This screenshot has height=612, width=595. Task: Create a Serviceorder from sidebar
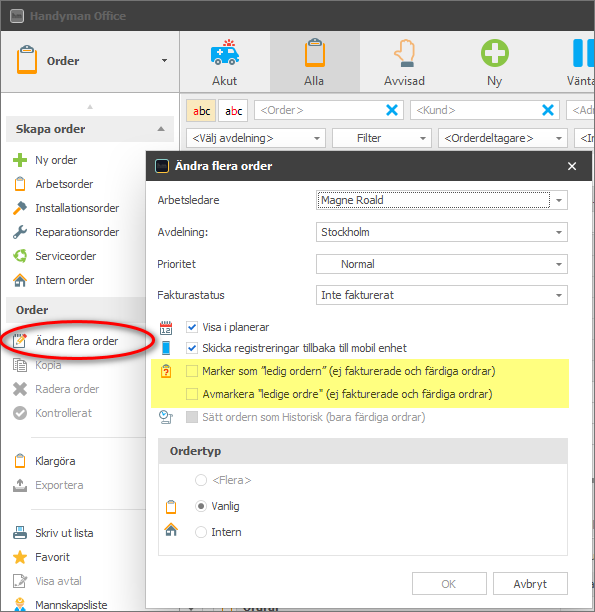pos(55,256)
